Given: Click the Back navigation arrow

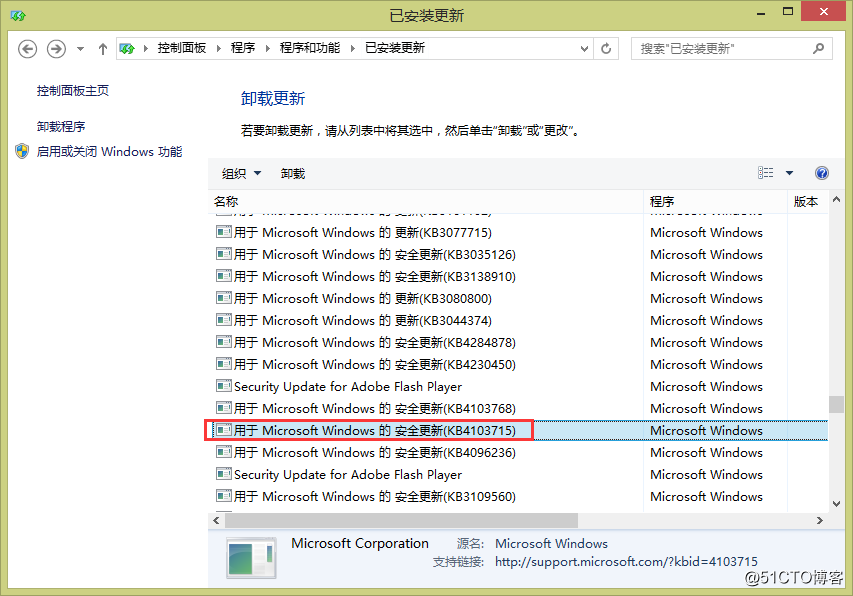Looking at the screenshot, I should [27, 49].
